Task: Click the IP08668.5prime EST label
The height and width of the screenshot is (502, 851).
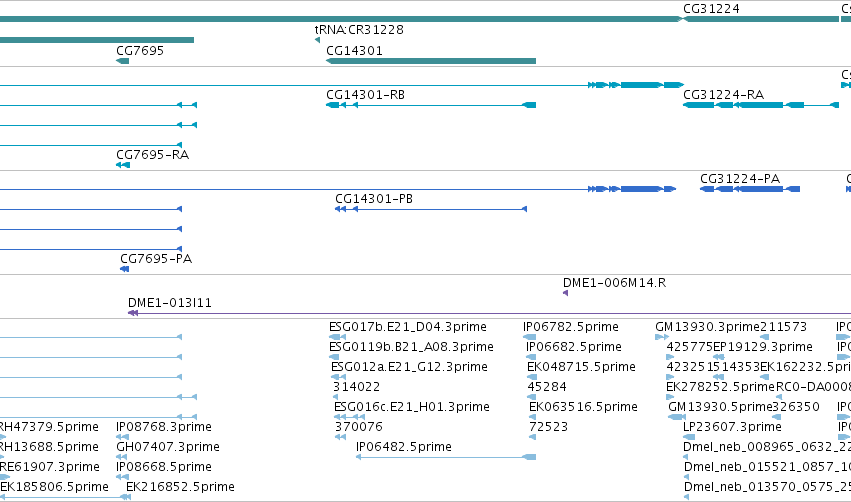Action: click(x=164, y=467)
